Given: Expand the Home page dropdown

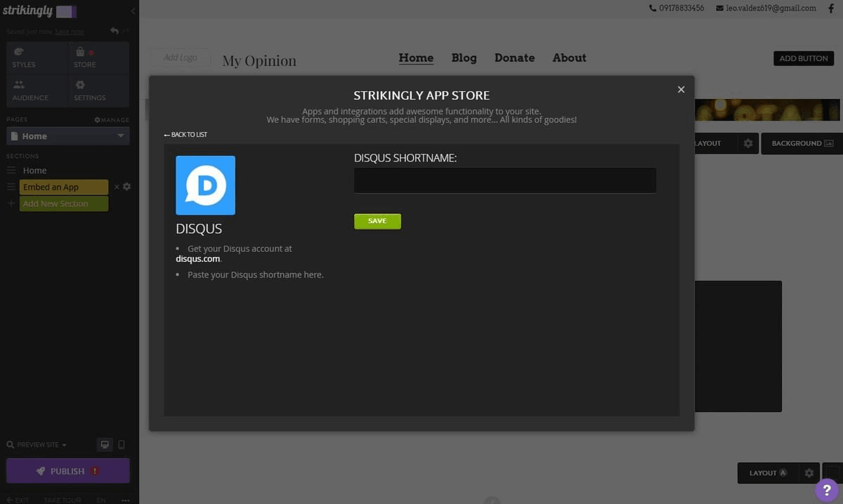Looking at the screenshot, I should pyautogui.click(x=119, y=135).
